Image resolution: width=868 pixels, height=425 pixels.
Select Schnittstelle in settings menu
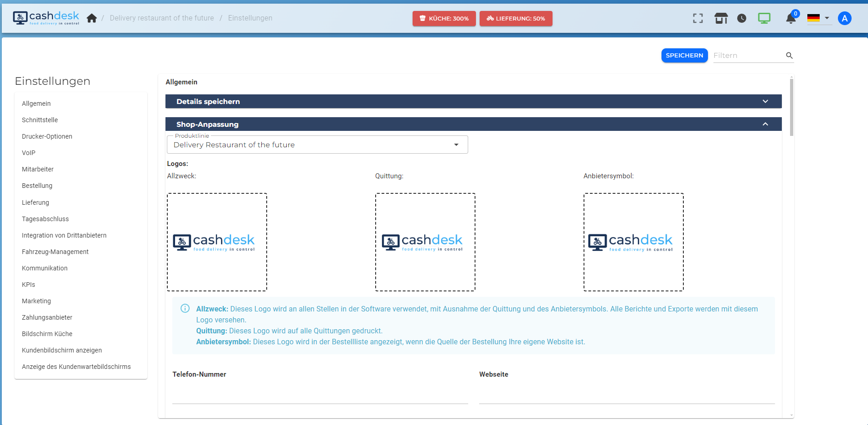pyautogui.click(x=40, y=120)
